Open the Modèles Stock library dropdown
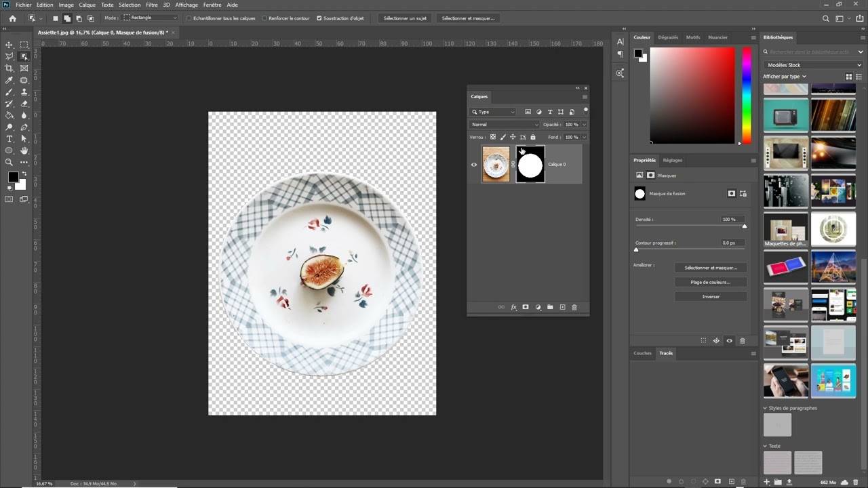Viewport: 868px width, 488px height. click(x=812, y=65)
